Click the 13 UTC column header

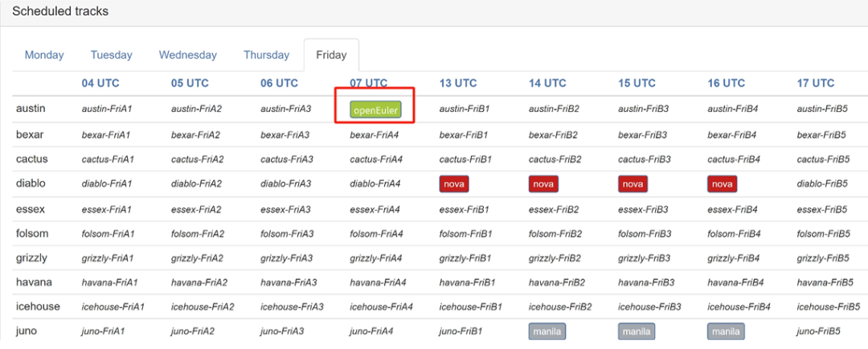[457, 83]
